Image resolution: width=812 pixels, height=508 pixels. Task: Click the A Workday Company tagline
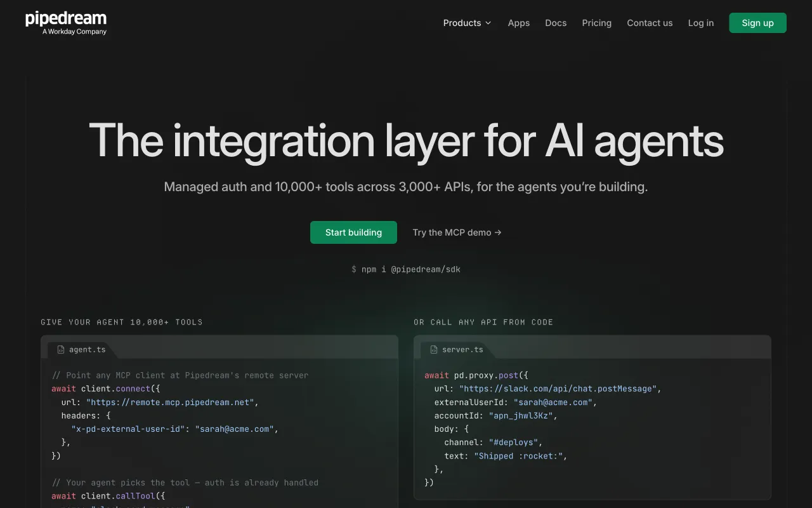pyautogui.click(x=74, y=32)
